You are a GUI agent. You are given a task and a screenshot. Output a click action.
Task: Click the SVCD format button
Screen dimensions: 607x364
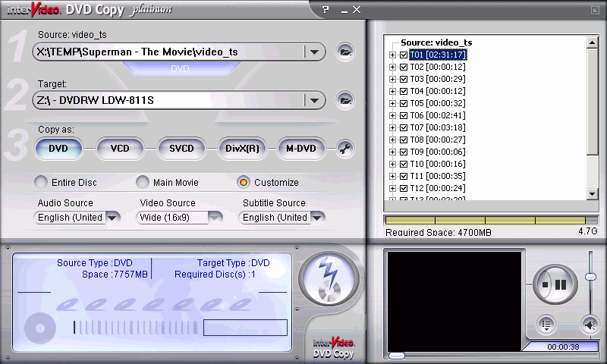click(181, 149)
